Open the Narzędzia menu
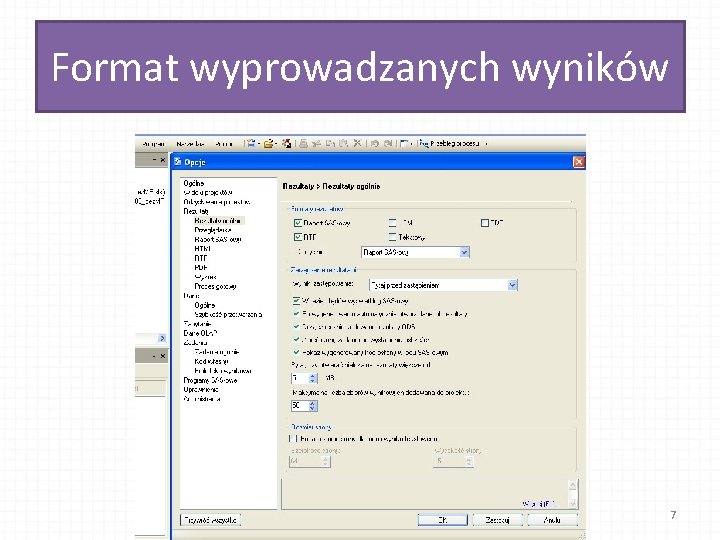Viewport: 720px width, 540px height. click(x=190, y=144)
